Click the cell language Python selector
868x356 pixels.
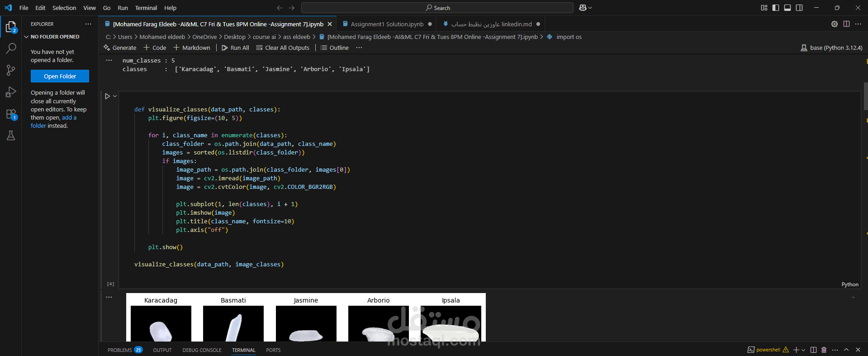850,284
